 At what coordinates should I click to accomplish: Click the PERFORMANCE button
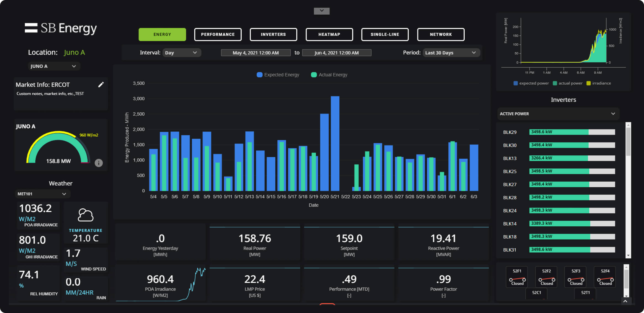[x=218, y=34]
